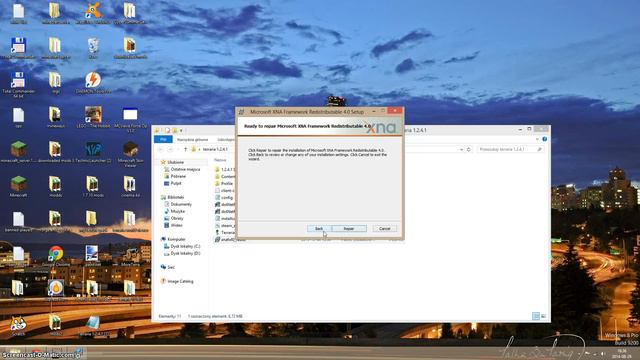Open Explorer help question mark icon
This screenshot has width=640, height=360.
(544, 140)
